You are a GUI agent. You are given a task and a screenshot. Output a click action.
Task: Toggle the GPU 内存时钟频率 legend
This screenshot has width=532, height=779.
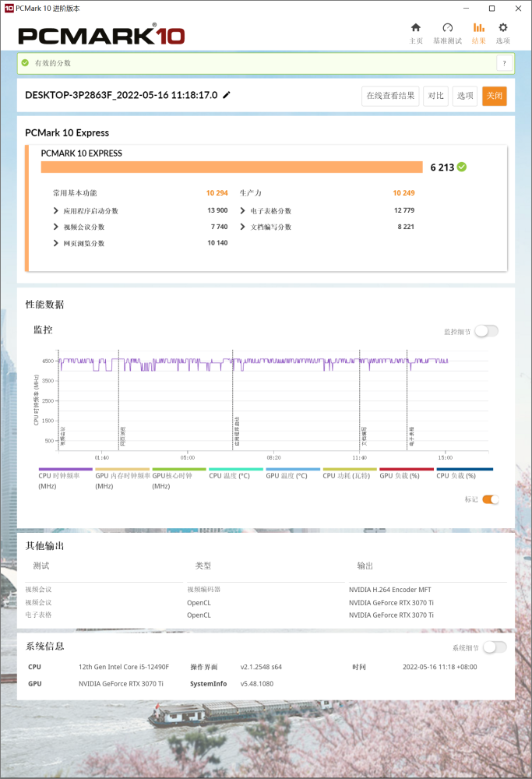tap(122, 478)
